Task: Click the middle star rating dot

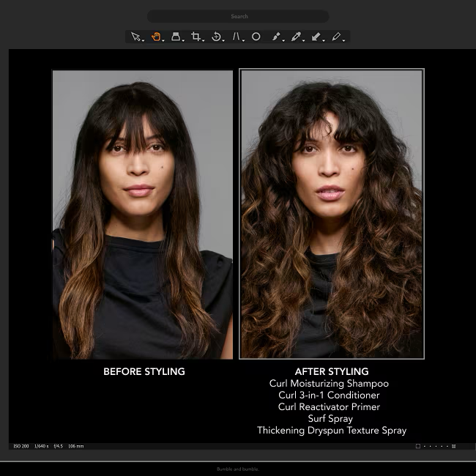Action: (436, 446)
